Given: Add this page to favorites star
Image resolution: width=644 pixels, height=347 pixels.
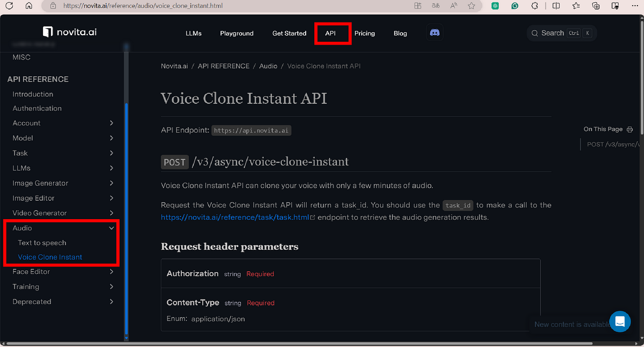Looking at the screenshot, I should (x=471, y=6).
